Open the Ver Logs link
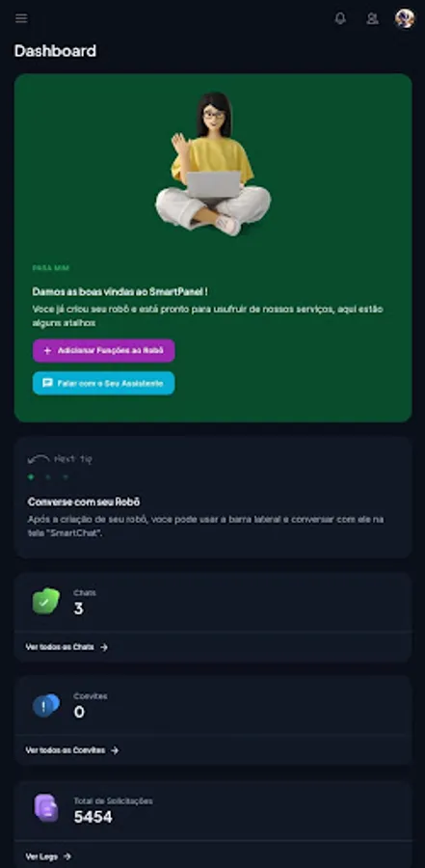This screenshot has height=868, width=425. point(41,856)
